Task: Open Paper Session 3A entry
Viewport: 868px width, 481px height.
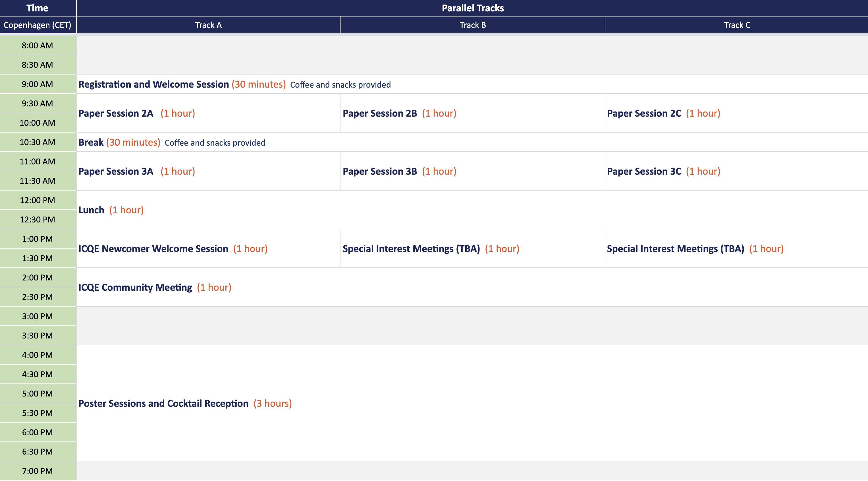Action: point(209,171)
